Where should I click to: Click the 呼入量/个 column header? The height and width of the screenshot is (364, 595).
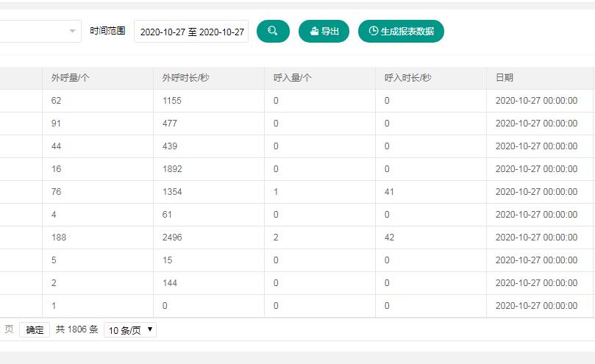[293, 78]
